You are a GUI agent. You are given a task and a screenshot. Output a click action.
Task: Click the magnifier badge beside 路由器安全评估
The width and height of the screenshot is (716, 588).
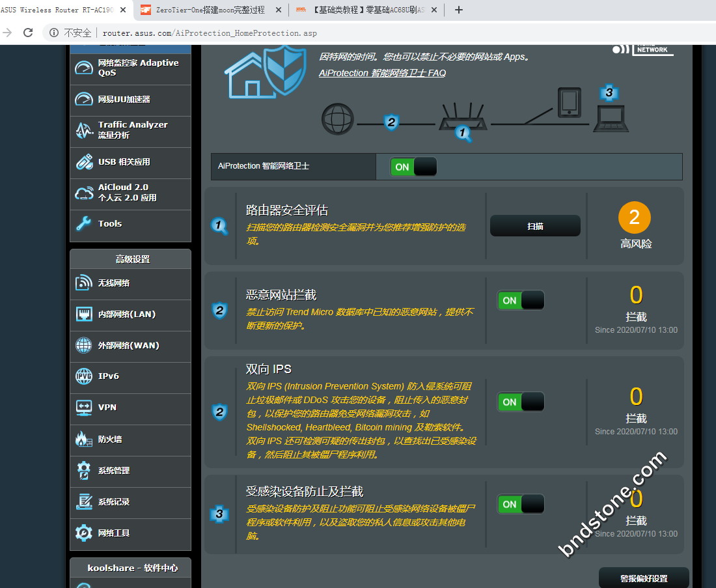click(x=219, y=226)
